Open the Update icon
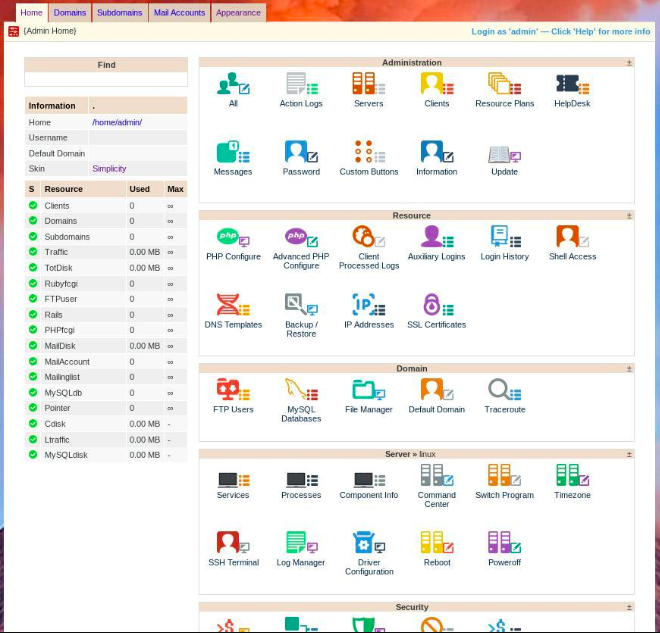This screenshot has width=660, height=633. [x=504, y=156]
